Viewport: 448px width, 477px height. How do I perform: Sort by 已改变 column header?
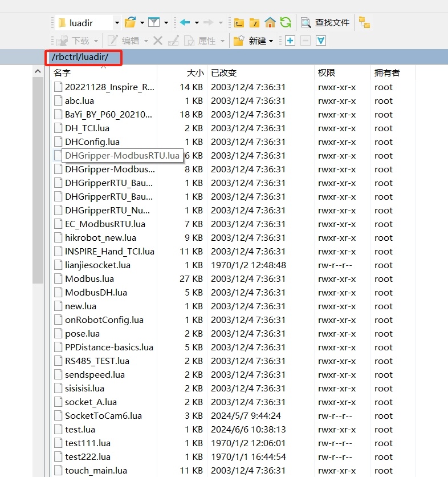pos(223,72)
